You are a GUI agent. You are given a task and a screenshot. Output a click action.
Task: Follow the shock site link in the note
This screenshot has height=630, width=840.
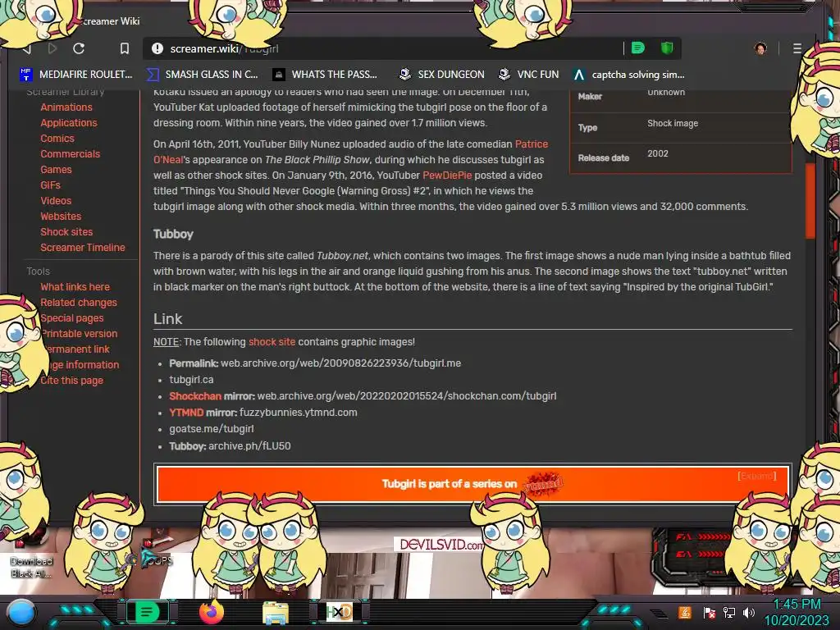pos(272,342)
